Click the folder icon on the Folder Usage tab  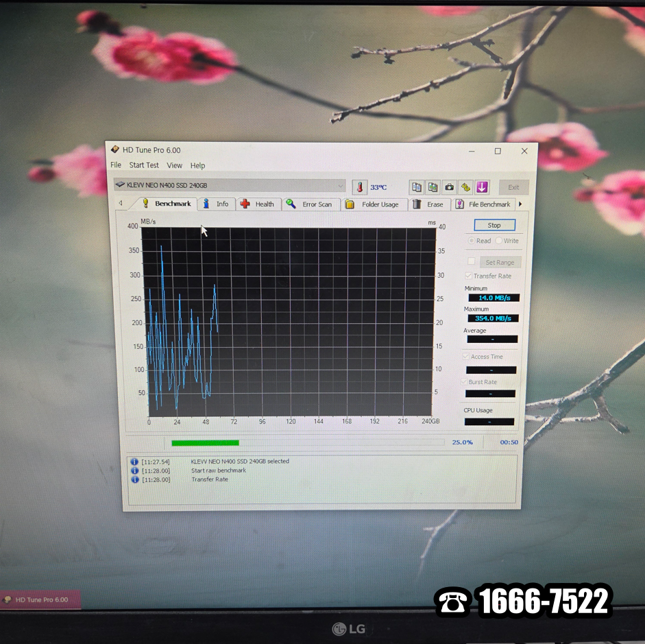tap(350, 204)
